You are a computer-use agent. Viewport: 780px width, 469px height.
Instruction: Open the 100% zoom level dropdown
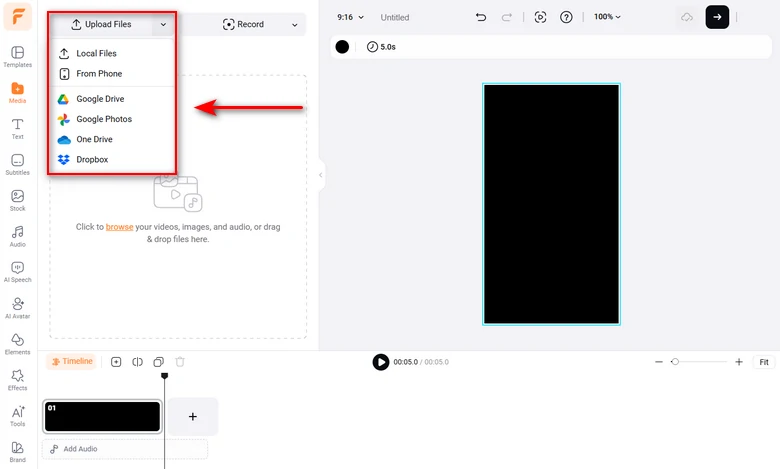[x=607, y=17]
